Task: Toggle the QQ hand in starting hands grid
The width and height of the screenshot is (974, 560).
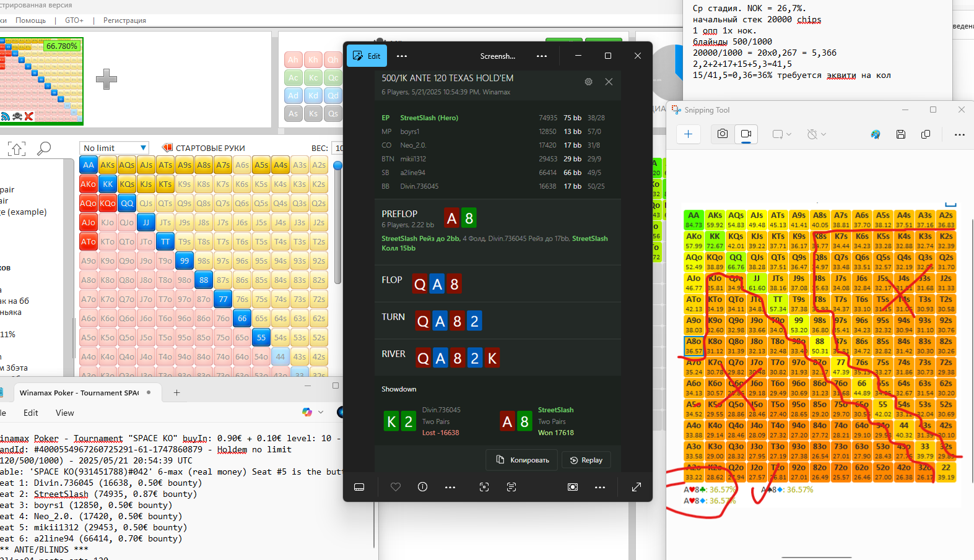Action: [x=127, y=204]
